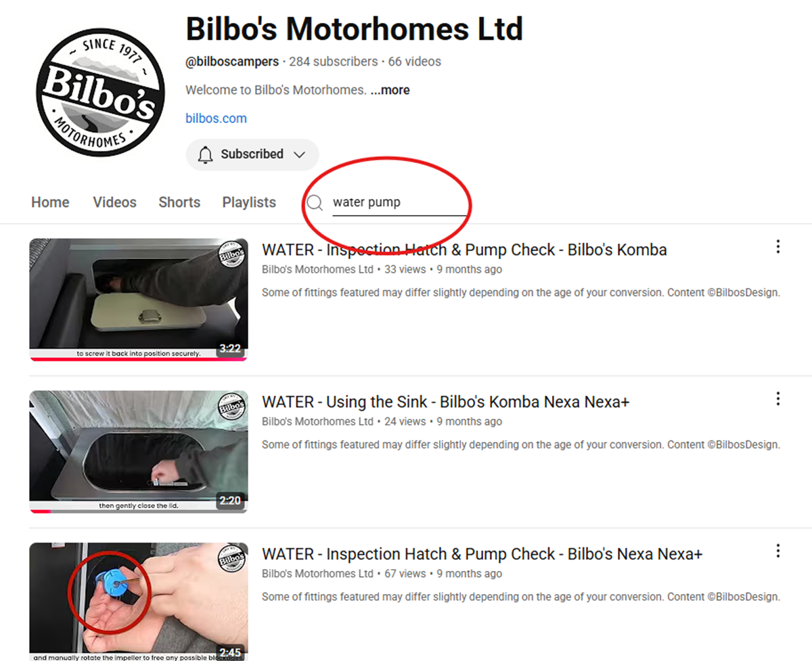Go to the Shorts tab
Screen dimensions: 812x661
click(179, 202)
